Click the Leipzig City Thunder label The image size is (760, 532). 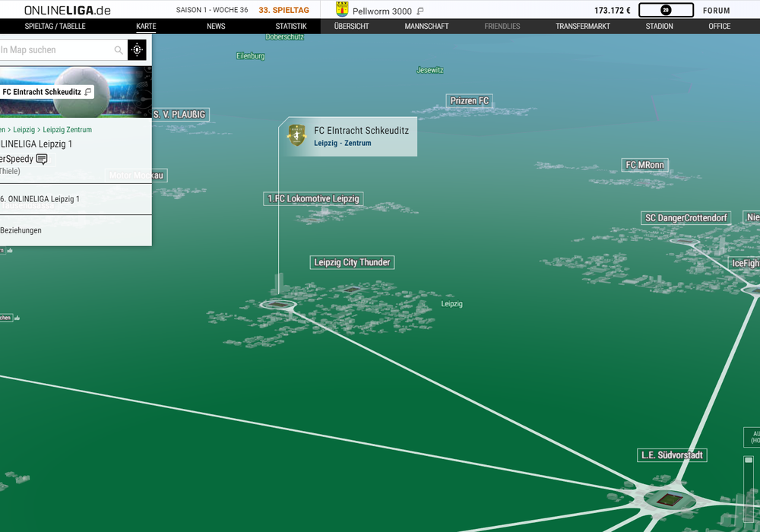point(352,262)
